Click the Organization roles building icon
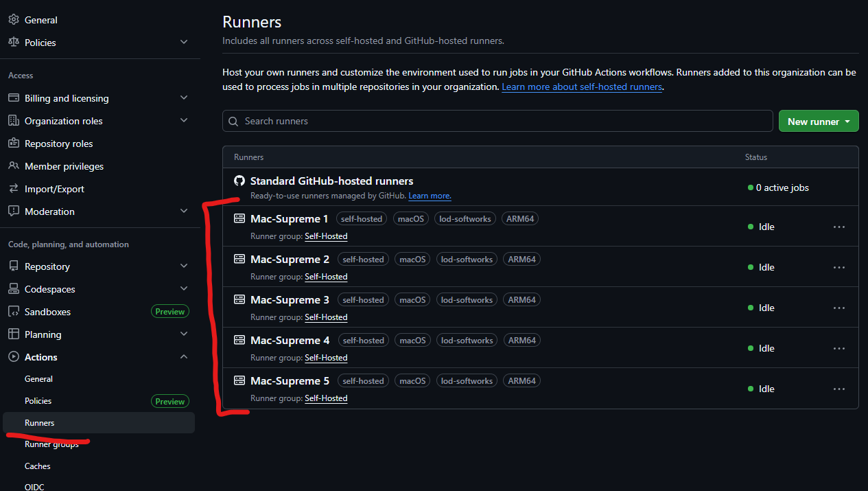Viewport: 868px width, 491px height. pos(13,121)
